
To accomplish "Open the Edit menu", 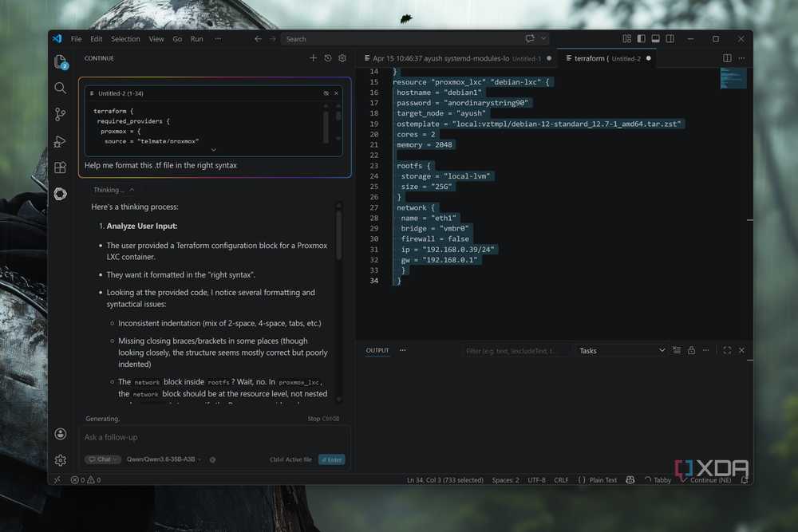I will (97, 38).
